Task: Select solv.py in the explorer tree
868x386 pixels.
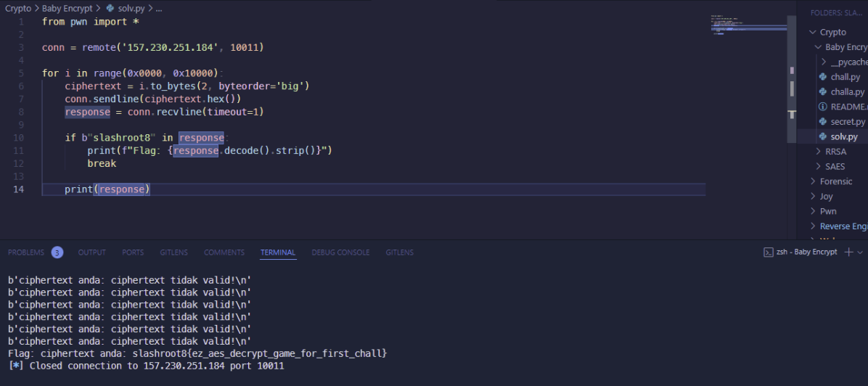Action: pos(844,137)
